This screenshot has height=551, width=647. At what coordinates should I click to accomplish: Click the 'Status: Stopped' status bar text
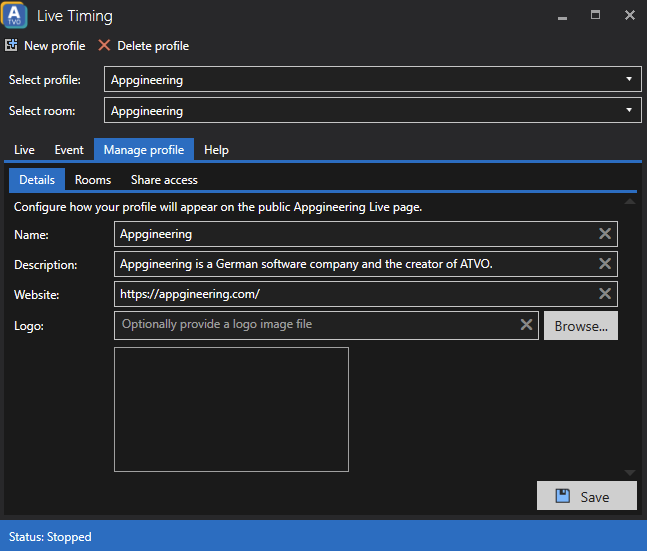(x=50, y=537)
